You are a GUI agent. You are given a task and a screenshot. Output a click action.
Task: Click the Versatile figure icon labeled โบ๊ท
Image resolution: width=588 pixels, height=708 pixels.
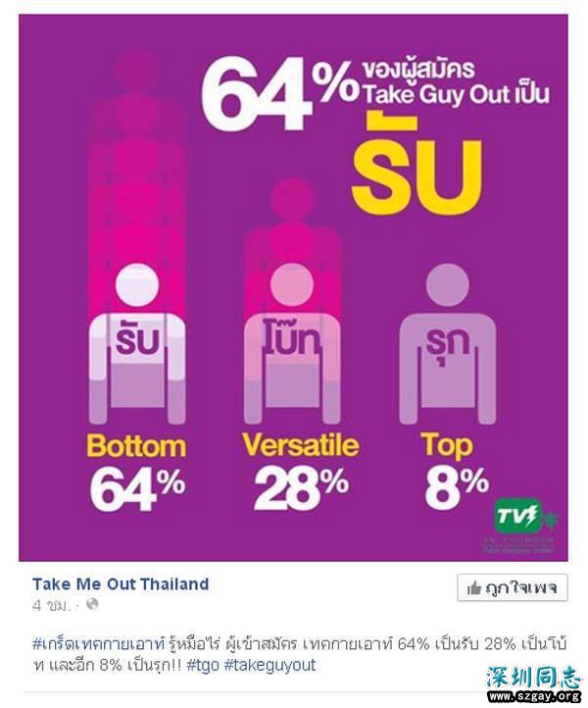[x=292, y=344]
